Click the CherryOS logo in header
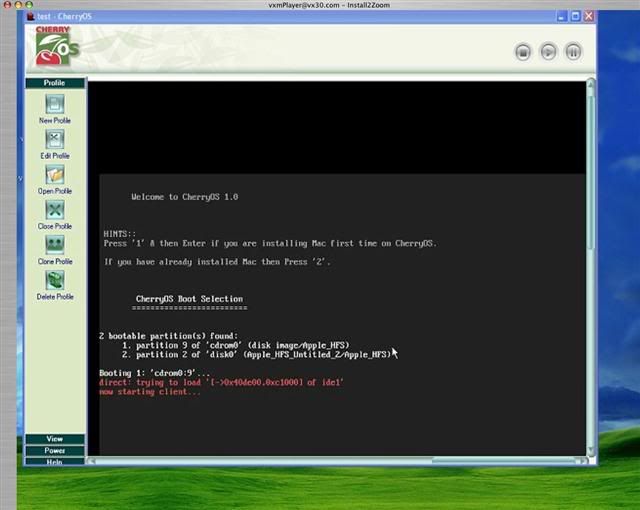The image size is (640, 510). 57,46
